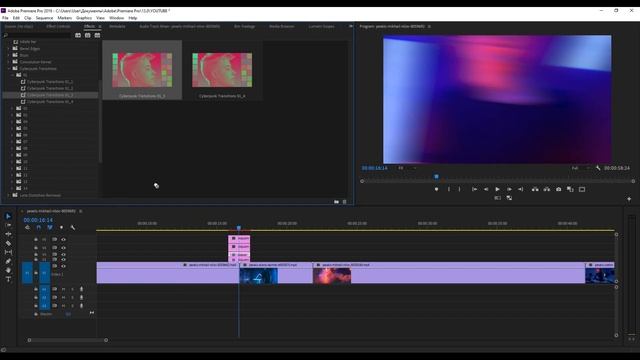This screenshot has width=640, height=360.
Task: Toggle V1 source patching button
Action: (x=27, y=273)
